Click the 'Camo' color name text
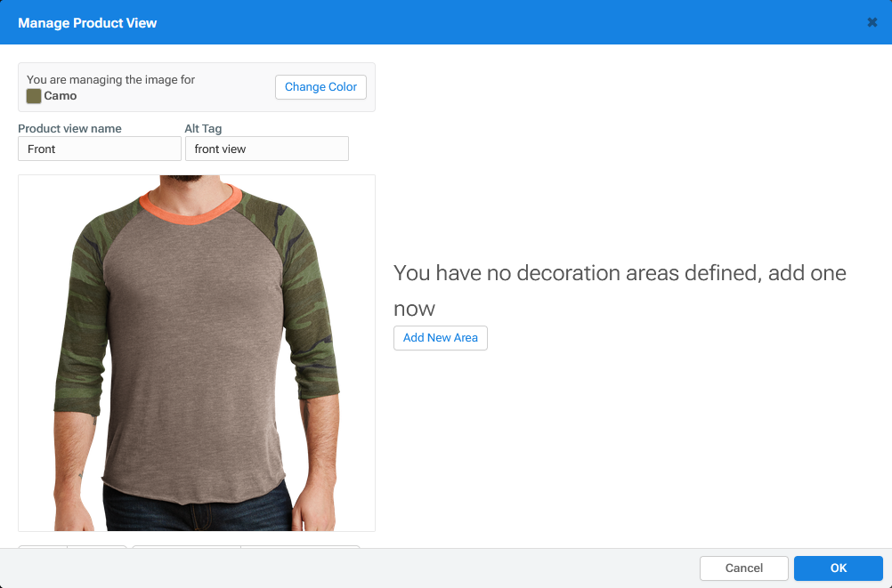The width and height of the screenshot is (892, 588). [61, 95]
